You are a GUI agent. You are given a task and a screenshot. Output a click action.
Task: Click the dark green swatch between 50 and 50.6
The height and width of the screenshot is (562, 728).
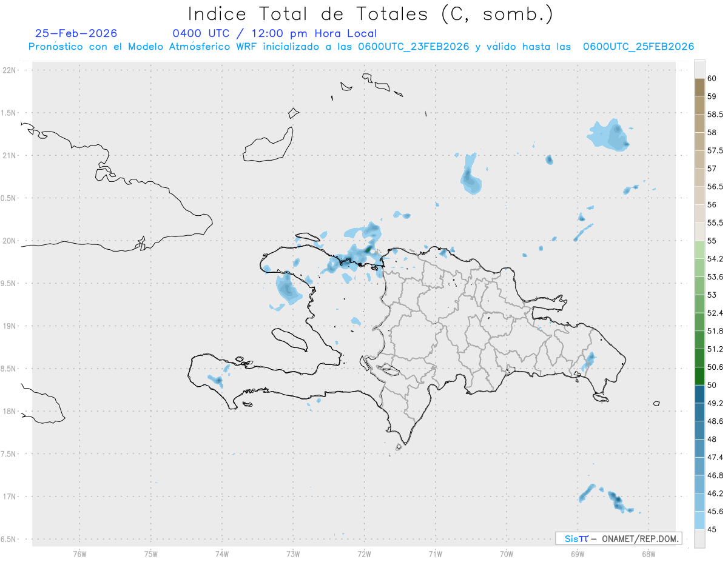pyautogui.click(x=699, y=376)
